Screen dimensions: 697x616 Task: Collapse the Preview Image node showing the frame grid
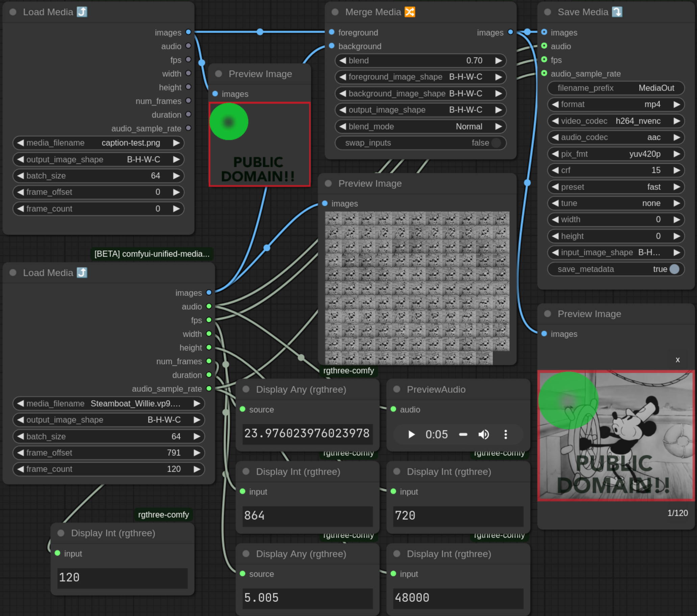click(328, 183)
